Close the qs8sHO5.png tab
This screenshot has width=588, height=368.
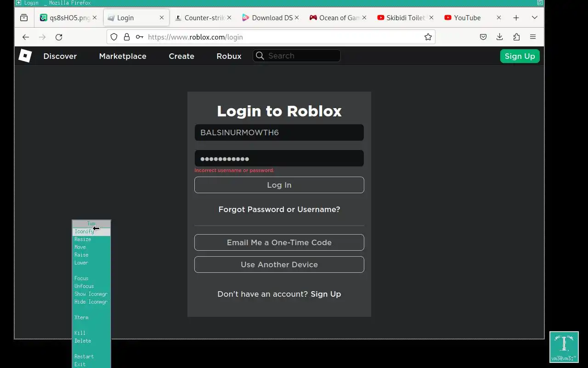click(95, 18)
